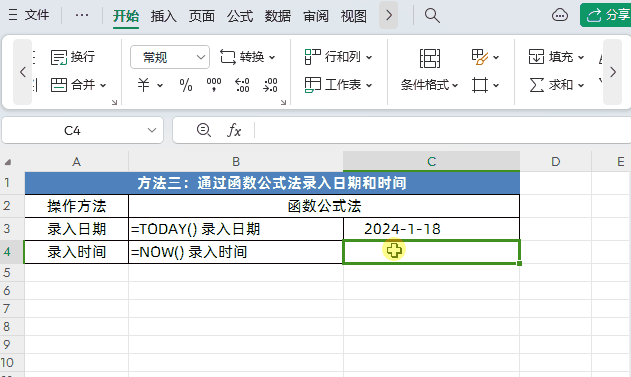The height and width of the screenshot is (377, 631).
Task: Click the table style brush icon
Action: tap(480, 57)
